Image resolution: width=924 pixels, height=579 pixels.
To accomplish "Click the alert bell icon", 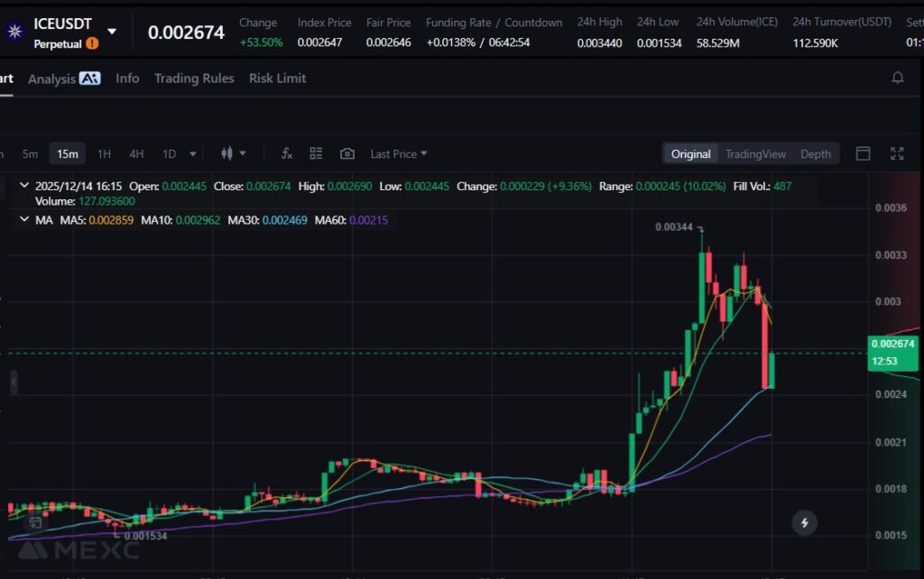I will (897, 78).
